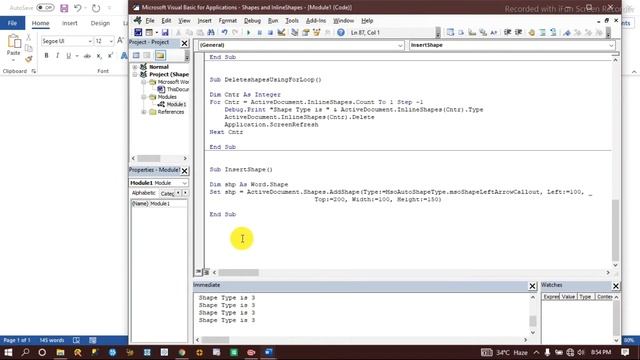Click the Save icon in the VBA toolbar
640x360 pixels.
[165, 32]
